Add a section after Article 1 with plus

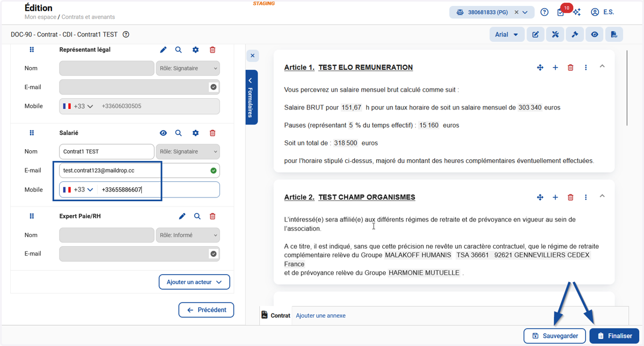tap(555, 68)
